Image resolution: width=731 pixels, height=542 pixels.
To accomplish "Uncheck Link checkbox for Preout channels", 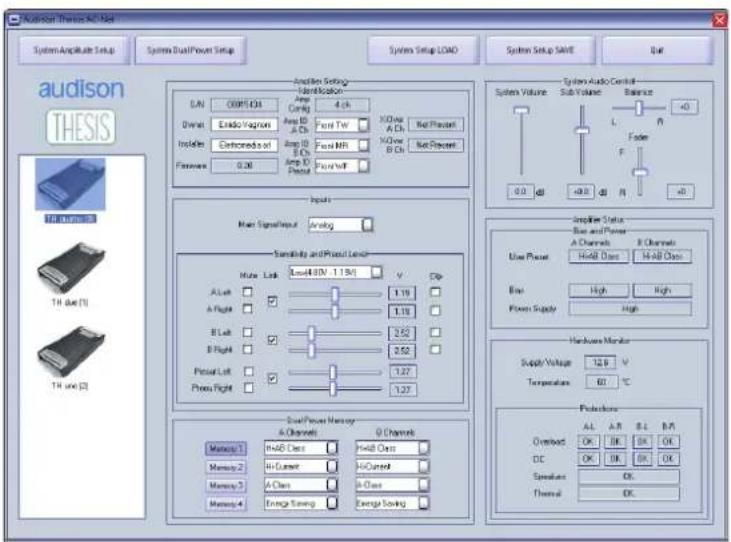I will pyautogui.click(x=272, y=378).
